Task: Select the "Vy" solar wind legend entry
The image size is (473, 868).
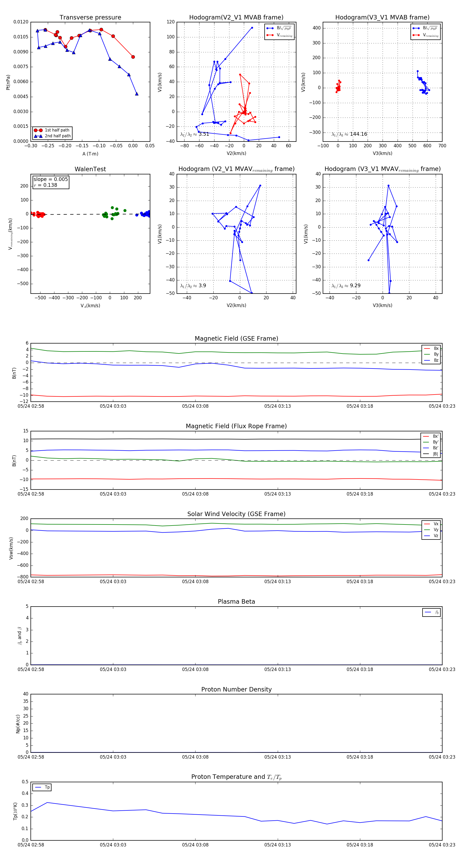Action: pyautogui.click(x=431, y=530)
